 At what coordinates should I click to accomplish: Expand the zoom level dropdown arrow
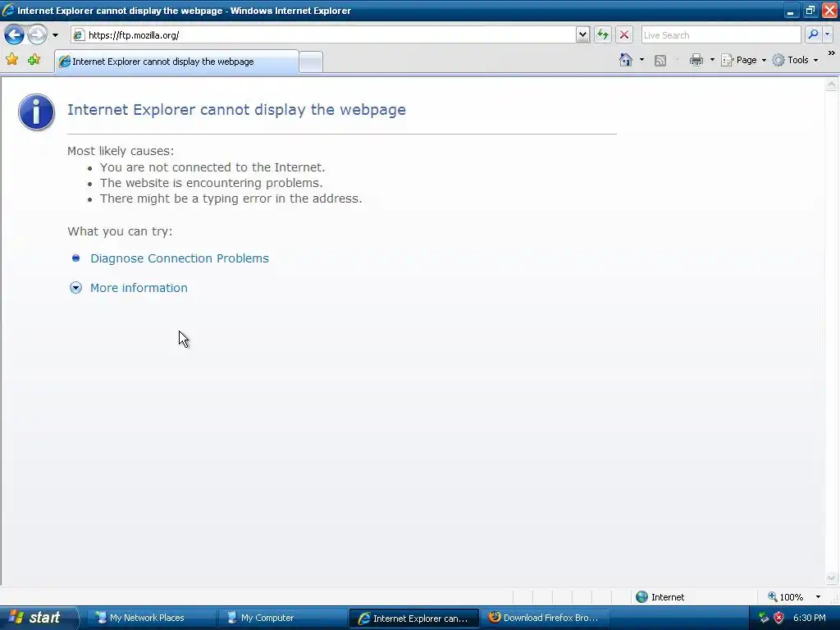818,597
